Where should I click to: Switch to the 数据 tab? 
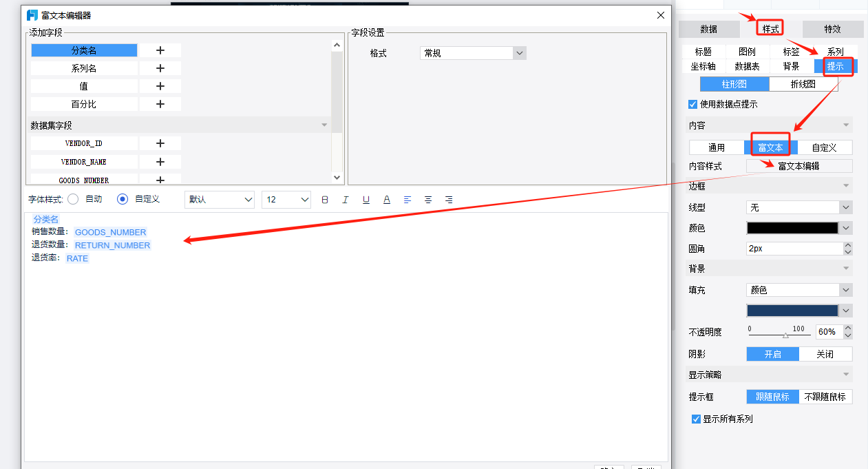click(x=709, y=29)
